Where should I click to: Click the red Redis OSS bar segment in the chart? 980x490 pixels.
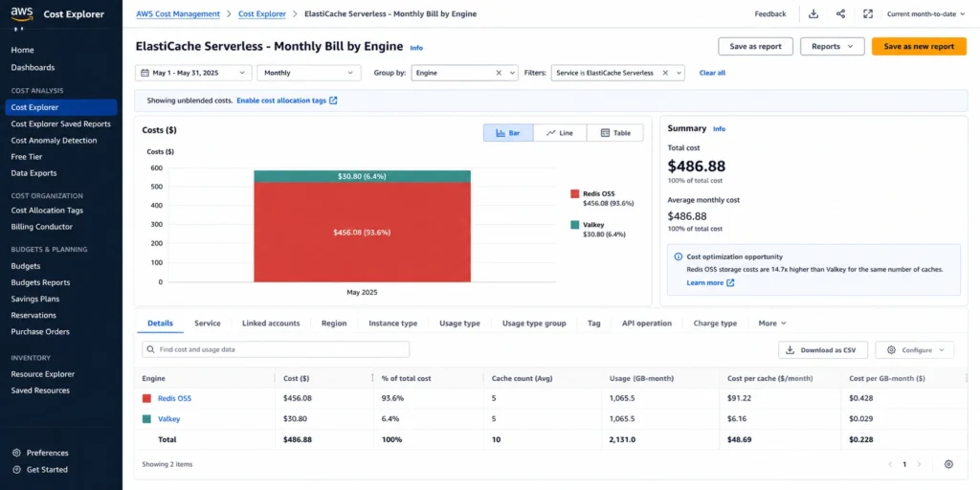[x=362, y=232]
